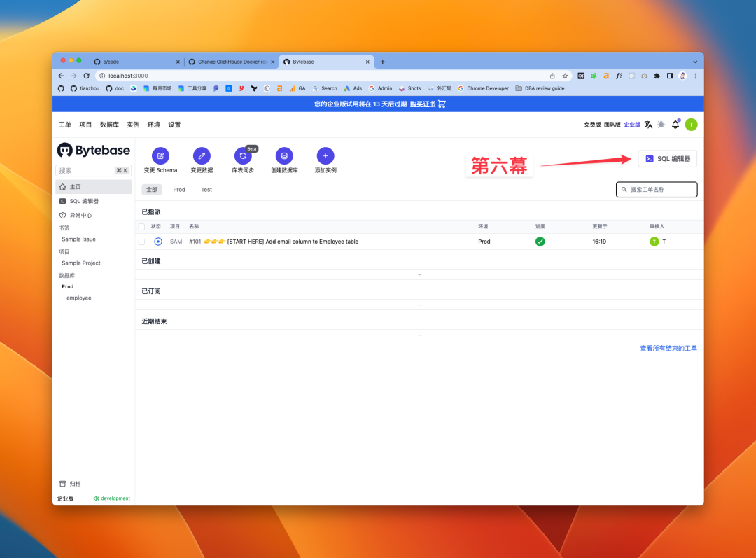Open the browser side panel icon
Viewport: 756px width, 558px height.
(670, 76)
